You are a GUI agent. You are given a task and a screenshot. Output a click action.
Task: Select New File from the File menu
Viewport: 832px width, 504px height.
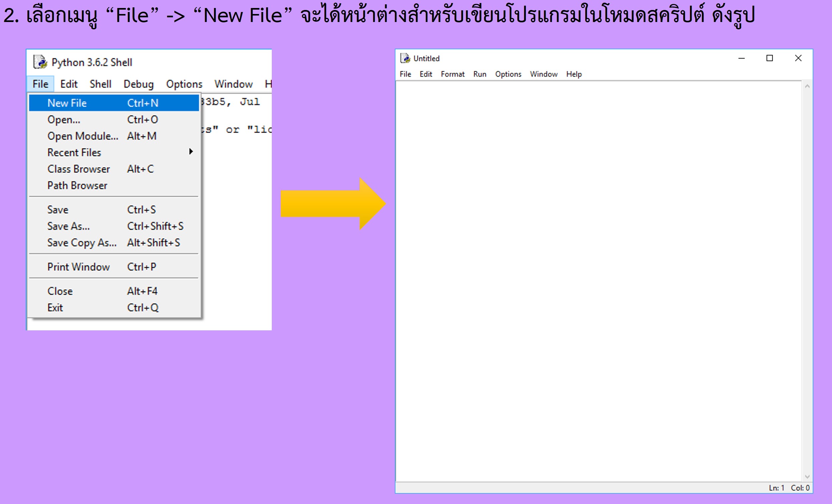[x=67, y=103]
